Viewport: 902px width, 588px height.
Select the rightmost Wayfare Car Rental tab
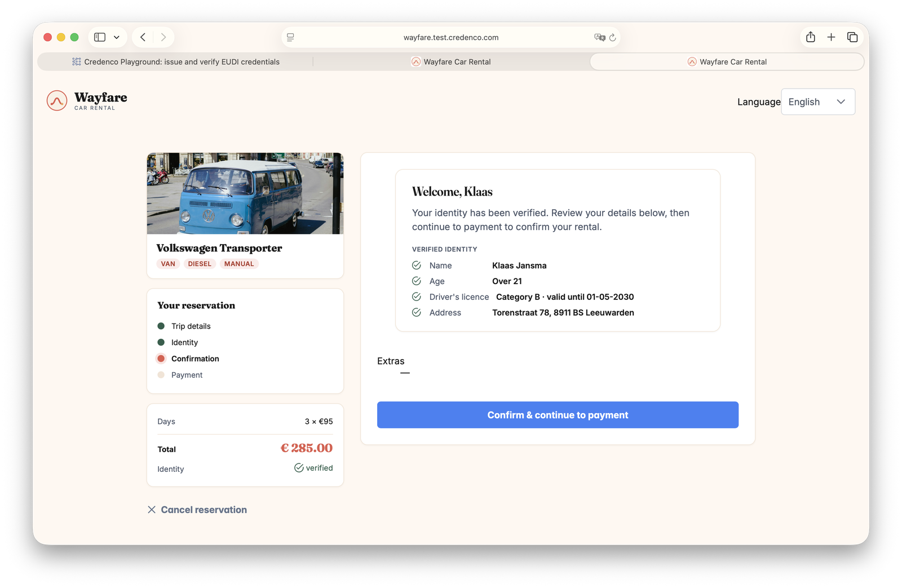pyautogui.click(x=727, y=62)
